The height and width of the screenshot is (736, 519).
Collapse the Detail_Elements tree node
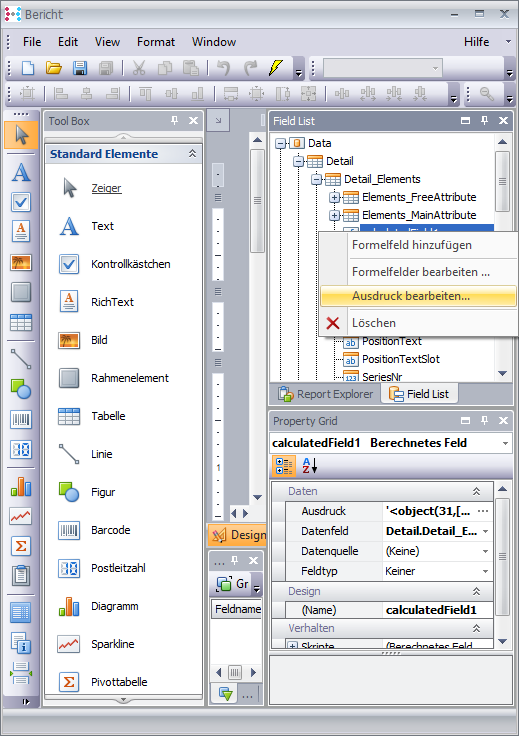pyautogui.click(x=316, y=179)
